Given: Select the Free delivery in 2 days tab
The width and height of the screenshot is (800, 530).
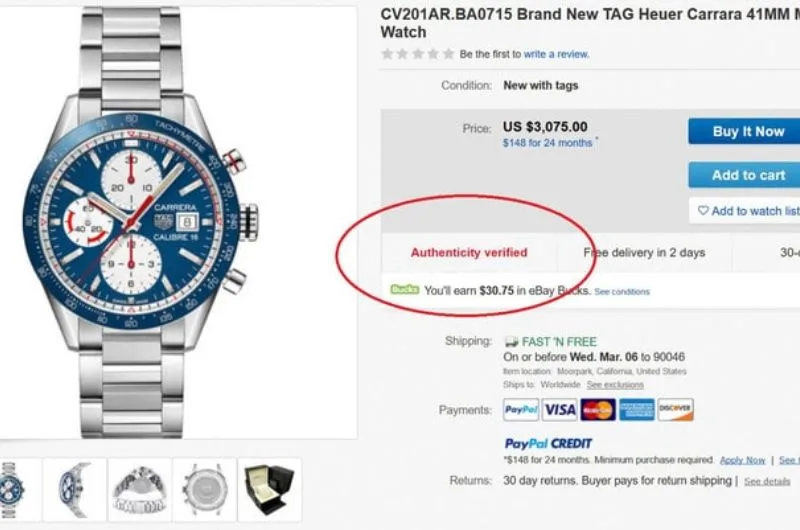Looking at the screenshot, I should (x=644, y=253).
